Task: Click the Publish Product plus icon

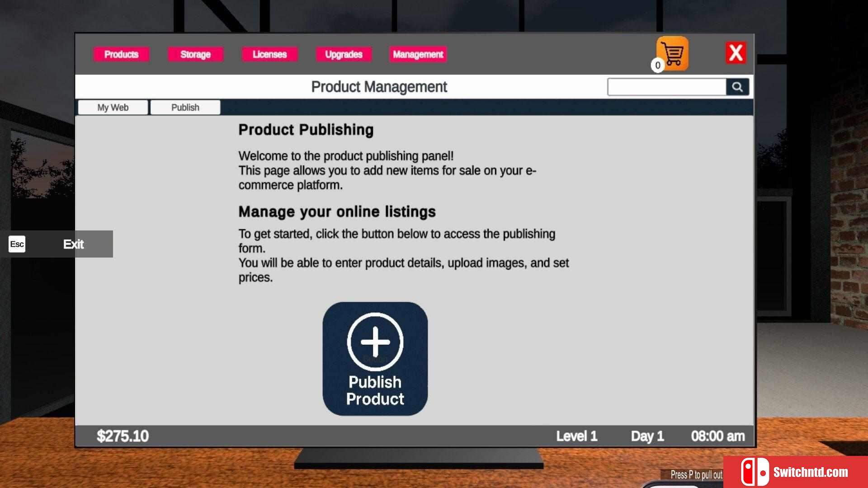Action: (x=375, y=341)
